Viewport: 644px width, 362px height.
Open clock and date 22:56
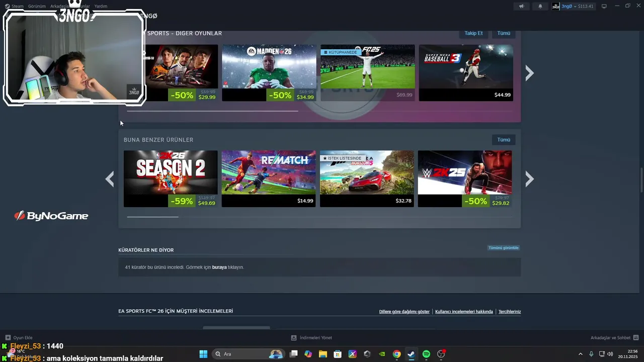pyautogui.click(x=628, y=354)
